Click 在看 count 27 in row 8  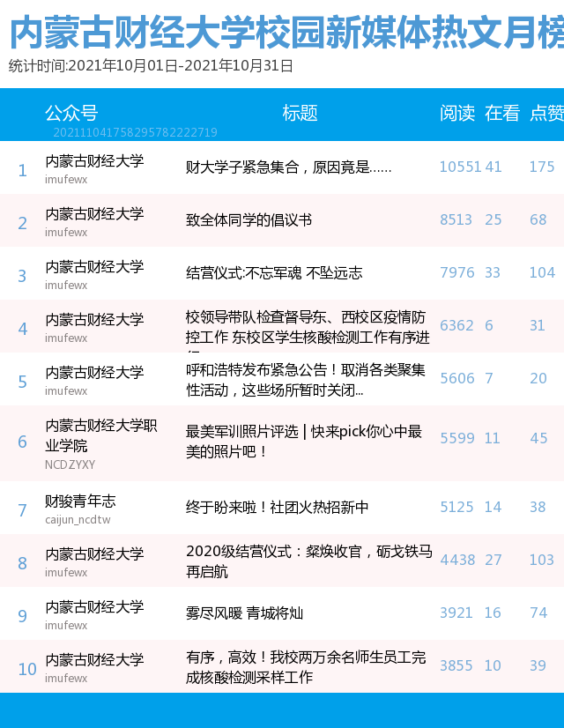(x=493, y=560)
